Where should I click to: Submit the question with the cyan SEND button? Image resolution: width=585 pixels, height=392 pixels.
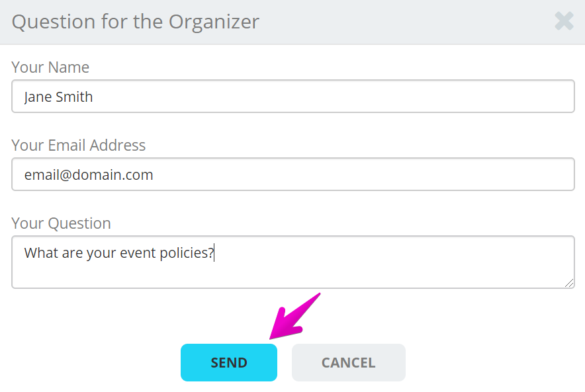point(229,362)
